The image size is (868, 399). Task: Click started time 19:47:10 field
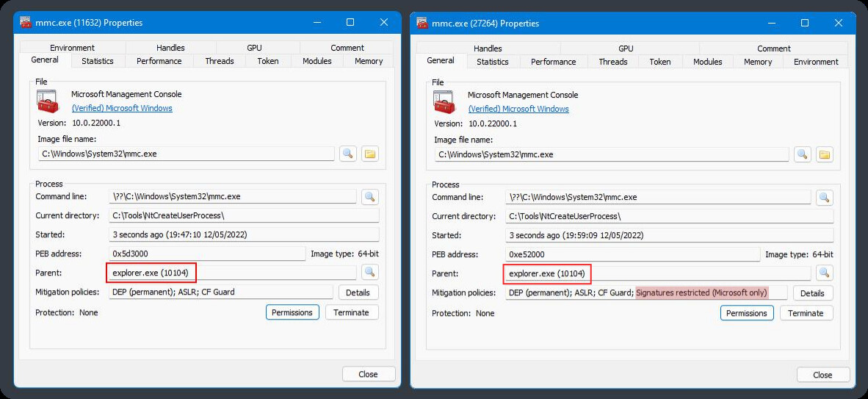pyautogui.click(x=244, y=234)
